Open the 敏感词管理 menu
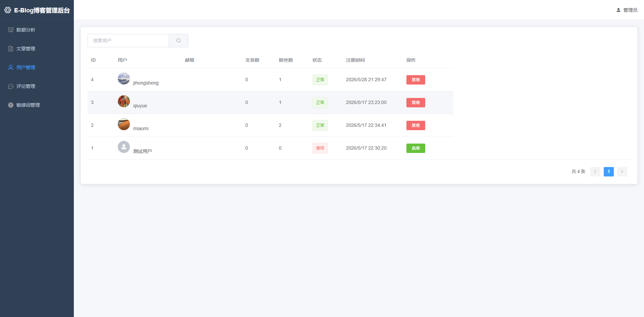The height and width of the screenshot is (317, 644). click(37, 105)
